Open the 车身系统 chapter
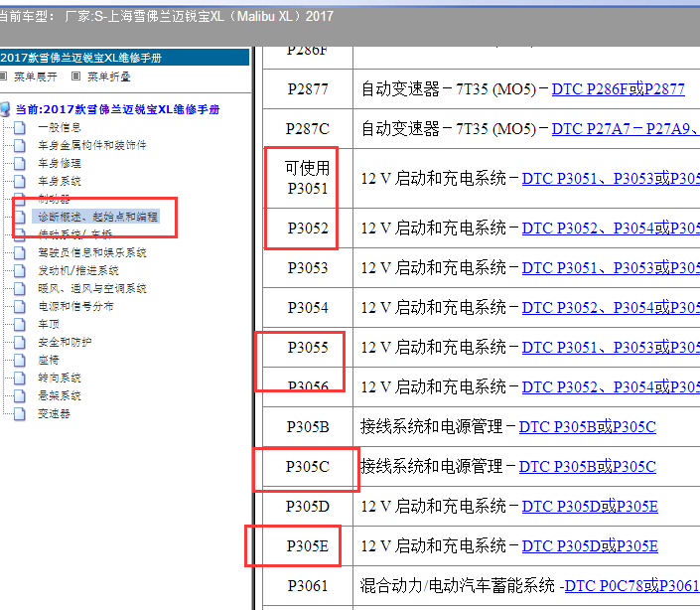Image resolution: width=700 pixels, height=610 pixels. click(60, 181)
